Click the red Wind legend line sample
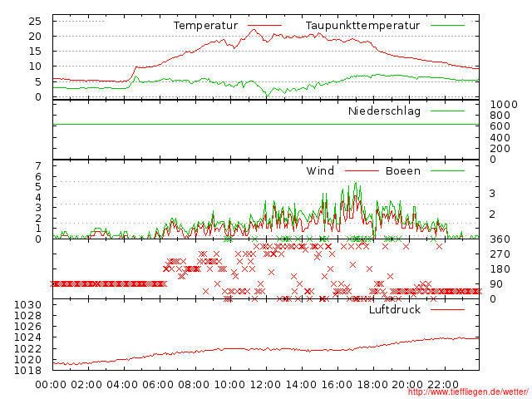This screenshot has height=399, width=532. (362, 171)
